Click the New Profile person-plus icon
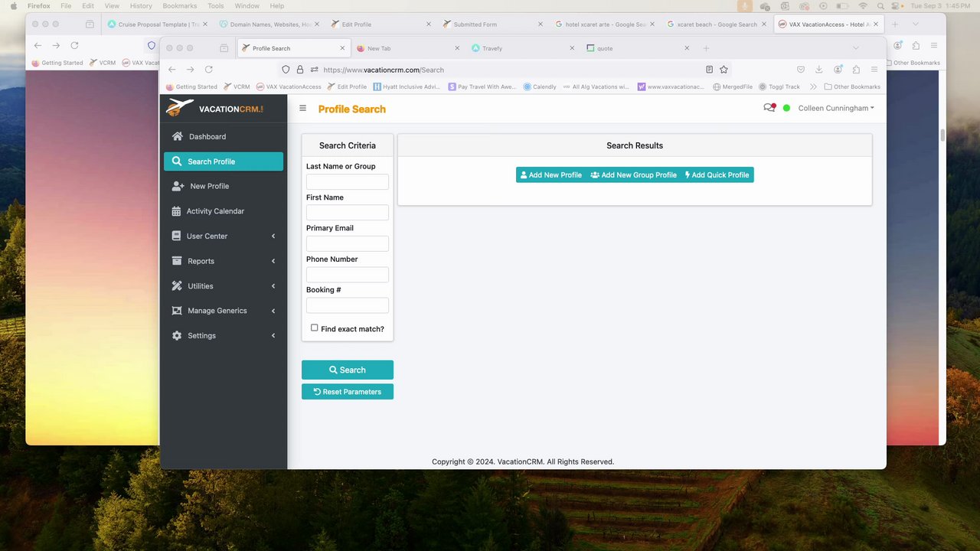 178,186
